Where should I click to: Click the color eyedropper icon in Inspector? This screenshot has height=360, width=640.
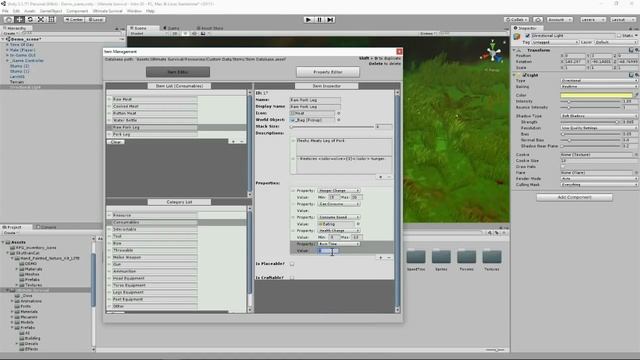click(636, 95)
